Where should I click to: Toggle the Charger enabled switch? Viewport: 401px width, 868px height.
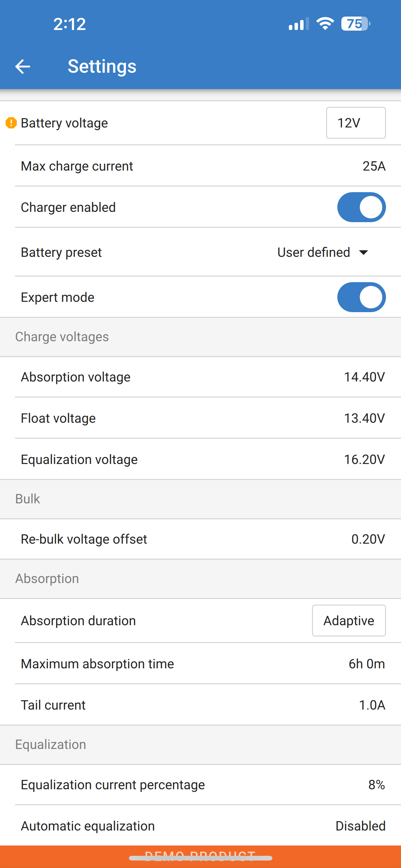point(361,207)
